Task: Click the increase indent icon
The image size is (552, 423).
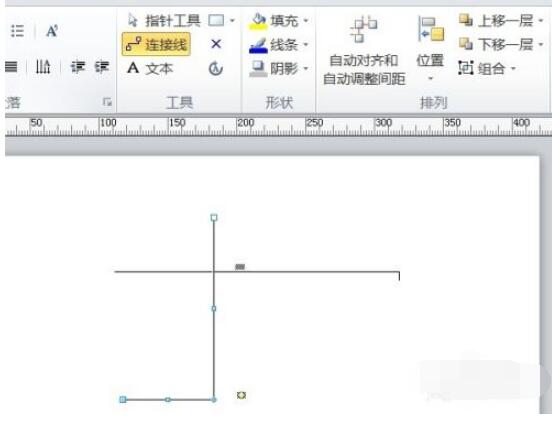Action: (102, 67)
